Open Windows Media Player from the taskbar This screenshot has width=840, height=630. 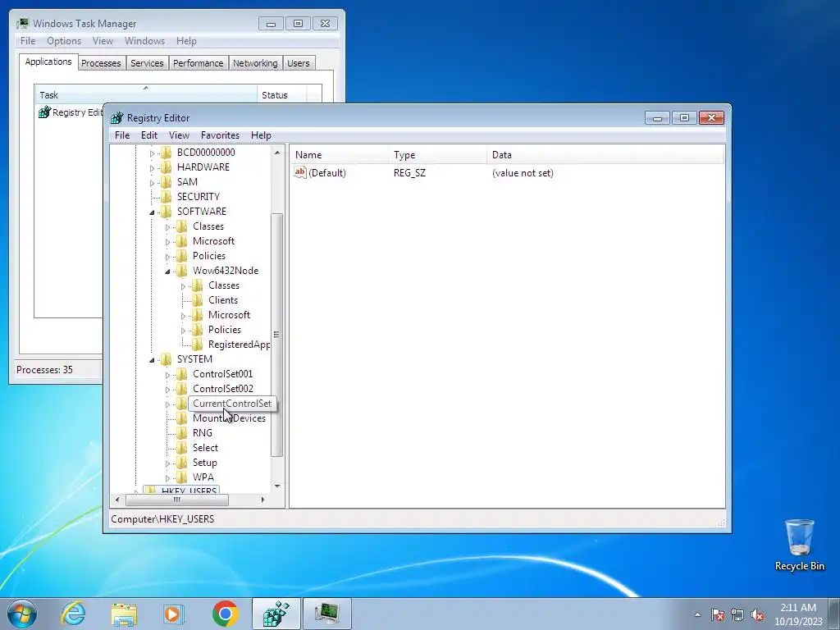(x=174, y=614)
